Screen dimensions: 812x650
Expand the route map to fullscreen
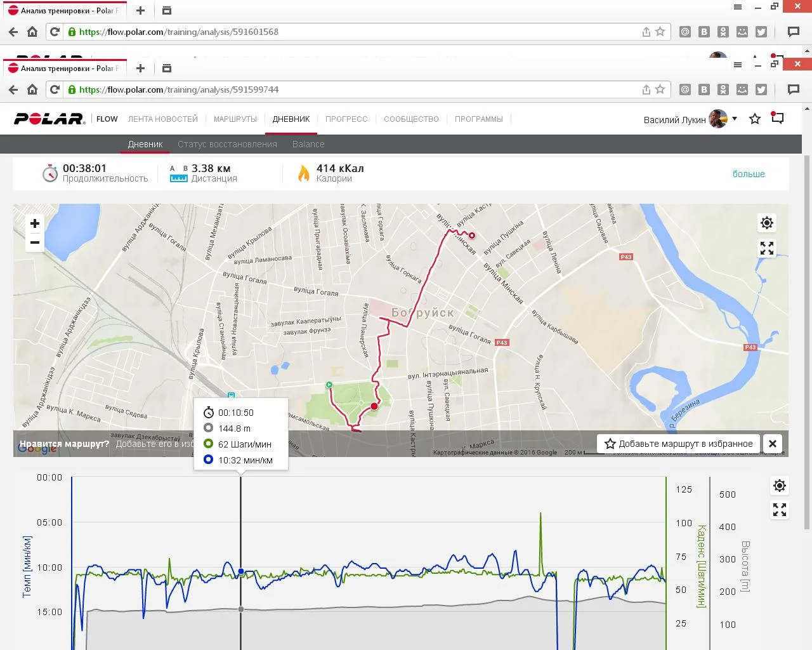767,248
